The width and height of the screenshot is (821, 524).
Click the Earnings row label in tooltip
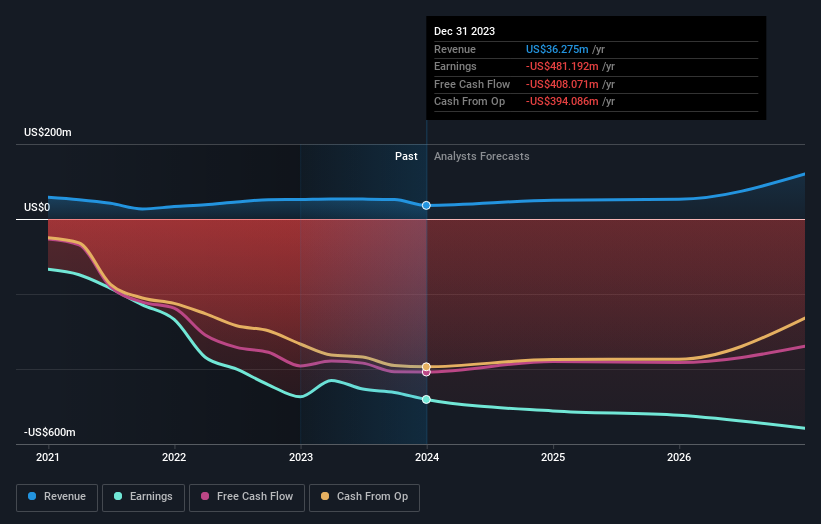pyautogui.click(x=455, y=66)
